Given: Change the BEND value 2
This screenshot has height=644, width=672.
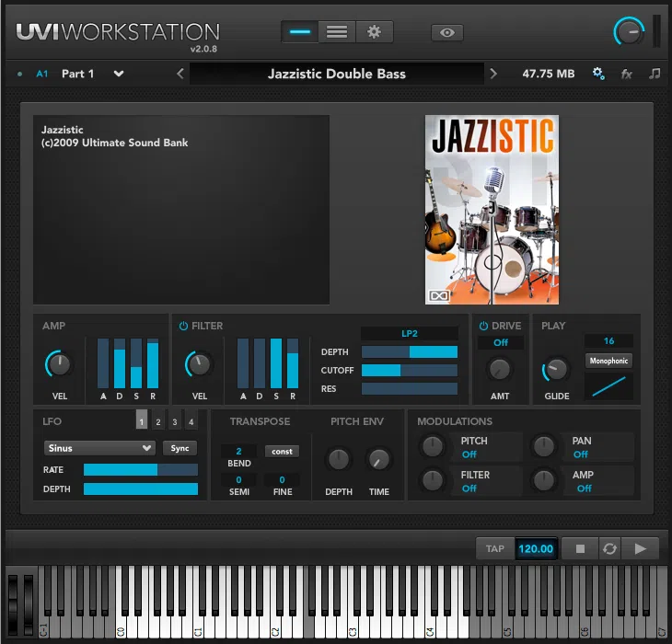Looking at the screenshot, I should tap(238, 452).
